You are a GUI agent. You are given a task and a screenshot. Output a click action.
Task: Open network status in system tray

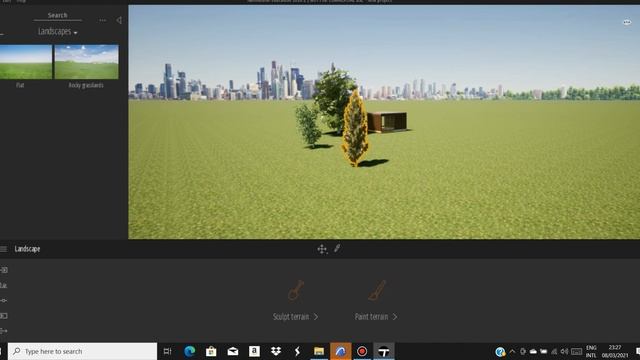(x=554, y=351)
